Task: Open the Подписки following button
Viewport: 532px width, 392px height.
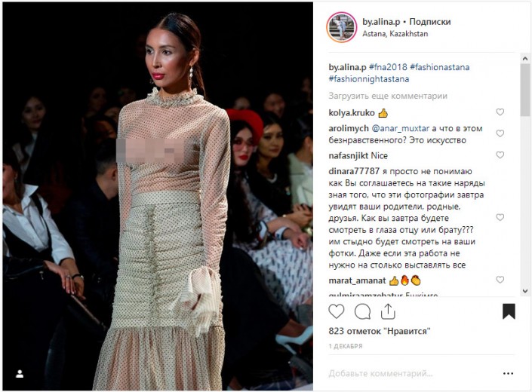Action: (430, 22)
